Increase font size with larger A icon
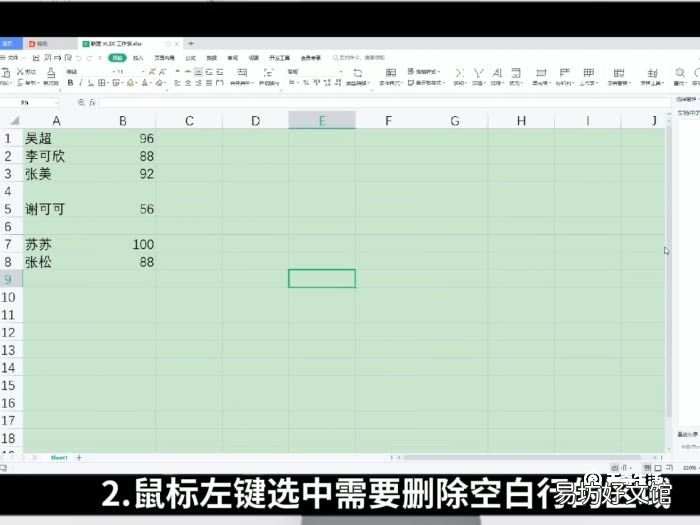700x525 pixels. click(152, 71)
